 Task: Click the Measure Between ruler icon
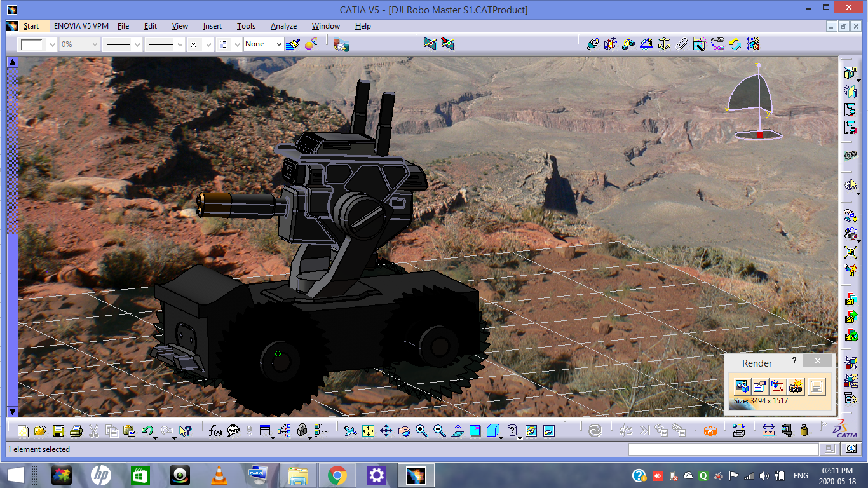(x=769, y=431)
